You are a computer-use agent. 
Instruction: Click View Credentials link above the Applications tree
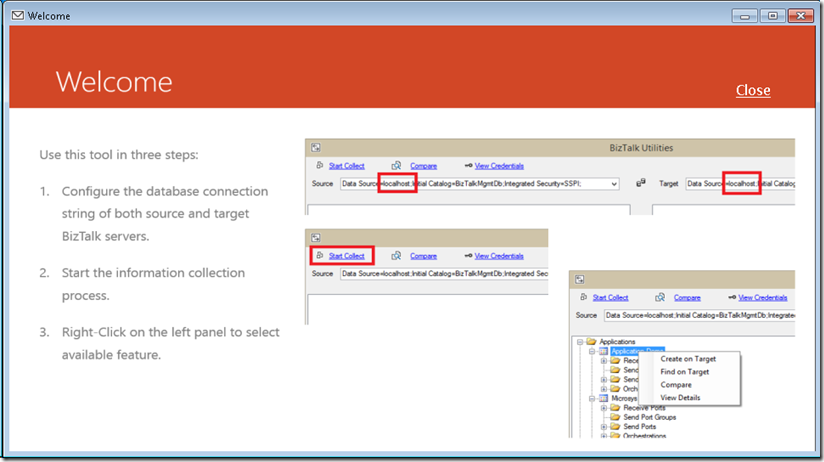click(763, 297)
